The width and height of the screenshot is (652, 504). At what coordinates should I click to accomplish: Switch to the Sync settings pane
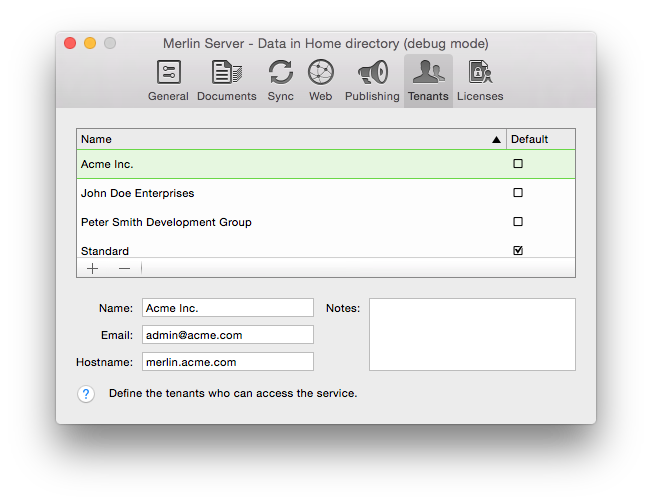click(281, 80)
